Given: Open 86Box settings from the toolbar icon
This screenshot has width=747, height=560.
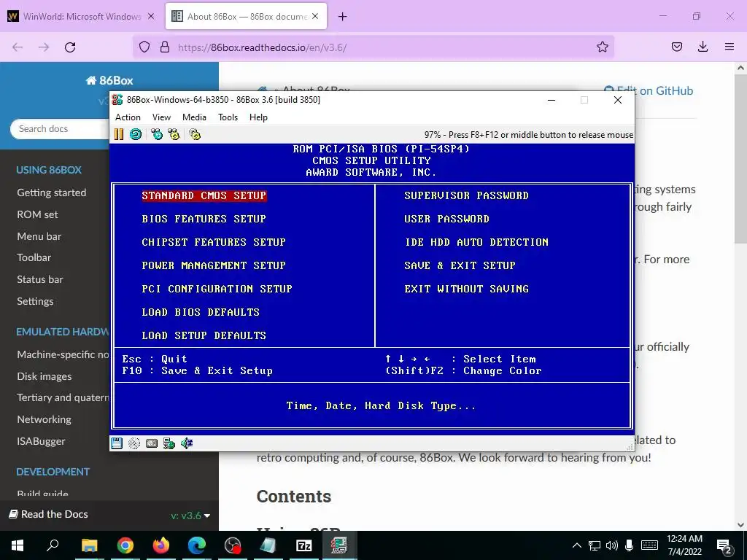Looking at the screenshot, I should (195, 134).
